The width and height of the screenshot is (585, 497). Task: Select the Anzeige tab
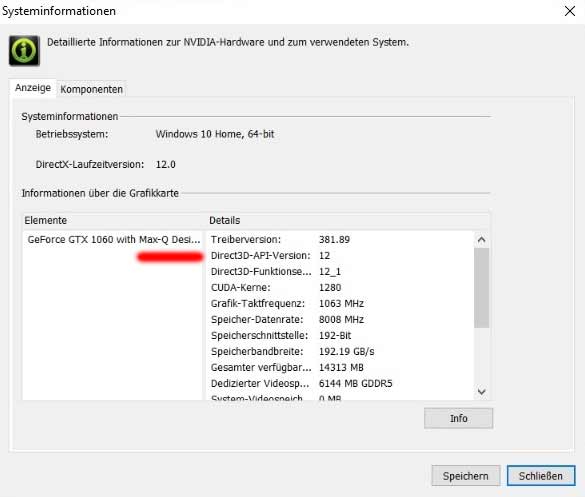click(33, 88)
